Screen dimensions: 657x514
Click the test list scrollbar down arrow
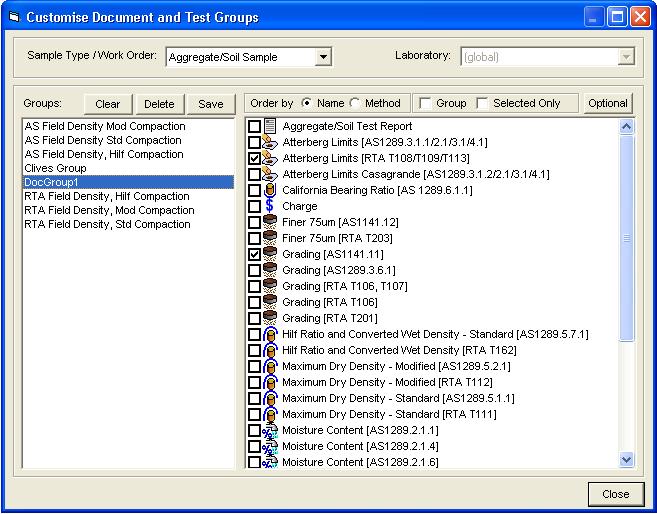[x=627, y=459]
